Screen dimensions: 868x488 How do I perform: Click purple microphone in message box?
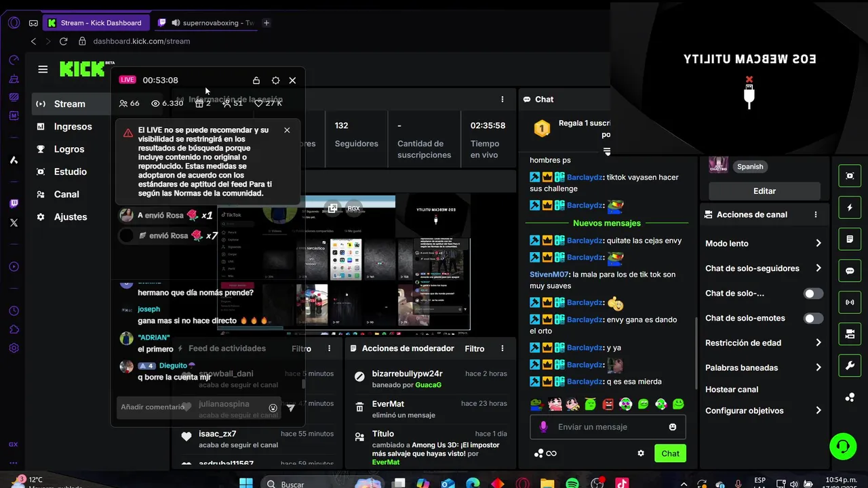point(543,427)
